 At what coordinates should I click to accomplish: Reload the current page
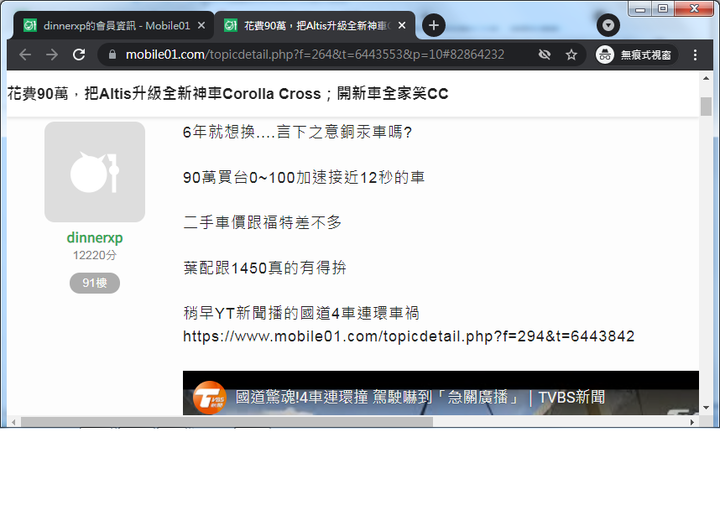(x=79, y=55)
